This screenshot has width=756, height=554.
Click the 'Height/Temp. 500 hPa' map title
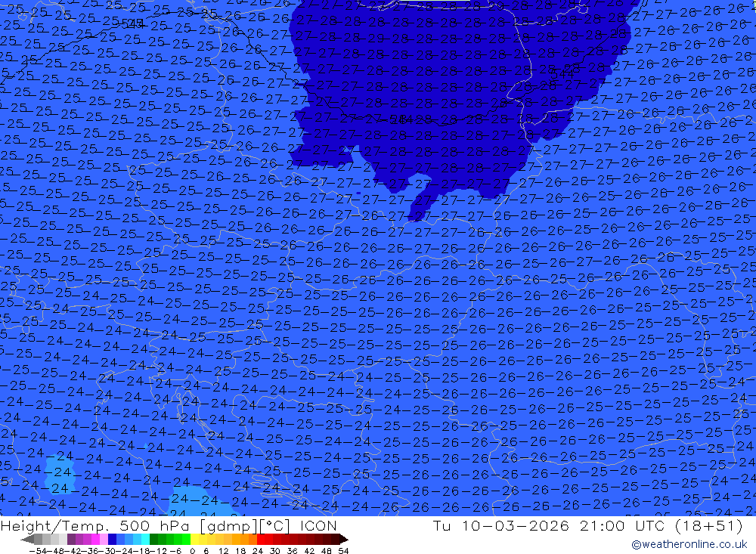(x=97, y=525)
